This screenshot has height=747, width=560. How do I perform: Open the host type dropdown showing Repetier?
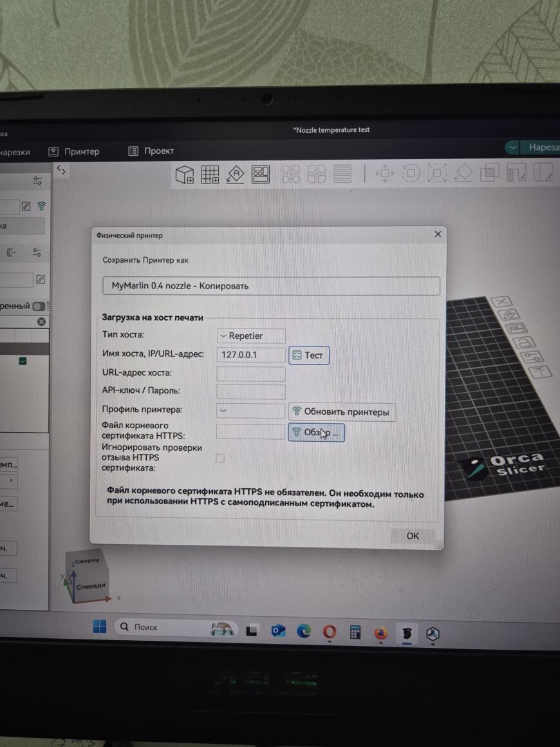pos(250,336)
